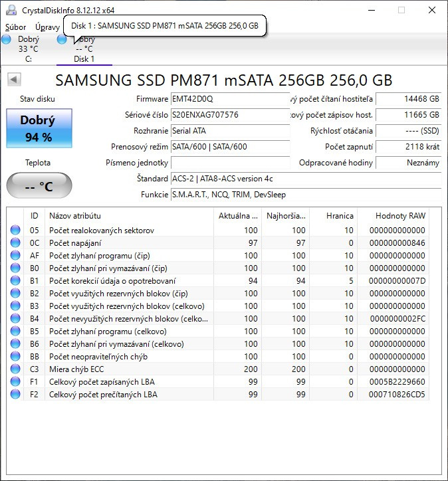This screenshot has width=448, height=481.
Task: Click the Funkcie field S.M.A.R.T., NCQ
Action: tap(306, 195)
